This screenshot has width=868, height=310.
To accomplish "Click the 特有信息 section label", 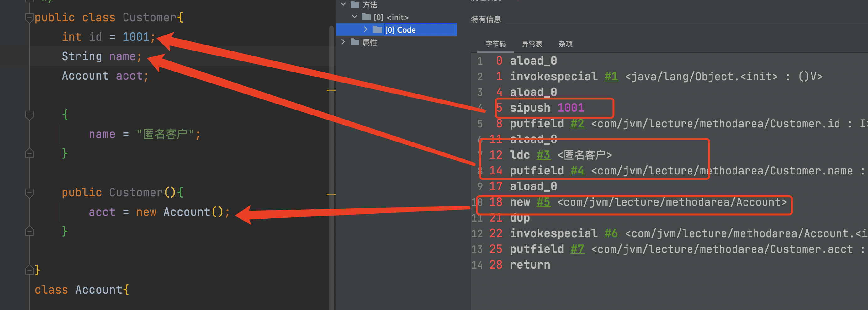I will [x=485, y=19].
